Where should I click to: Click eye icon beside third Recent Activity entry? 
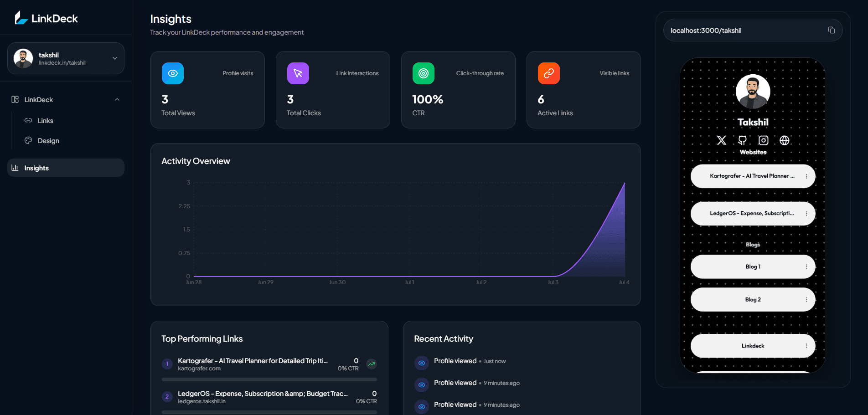point(422,407)
